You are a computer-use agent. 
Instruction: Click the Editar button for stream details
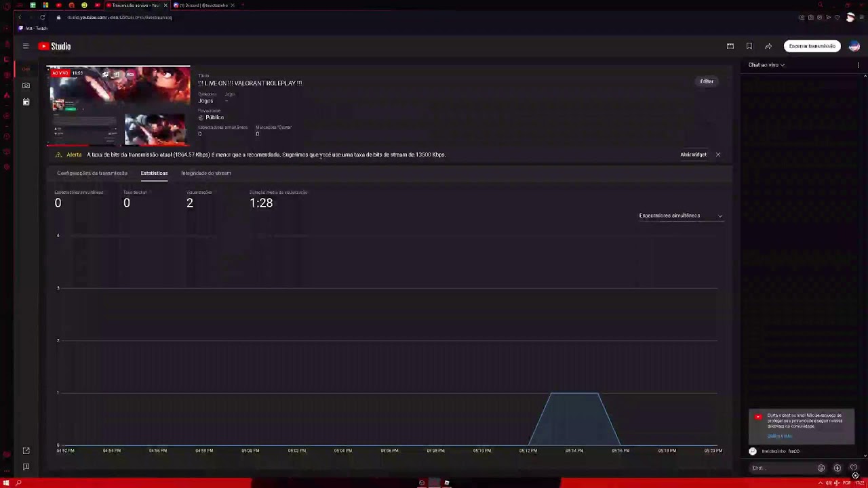coord(707,81)
